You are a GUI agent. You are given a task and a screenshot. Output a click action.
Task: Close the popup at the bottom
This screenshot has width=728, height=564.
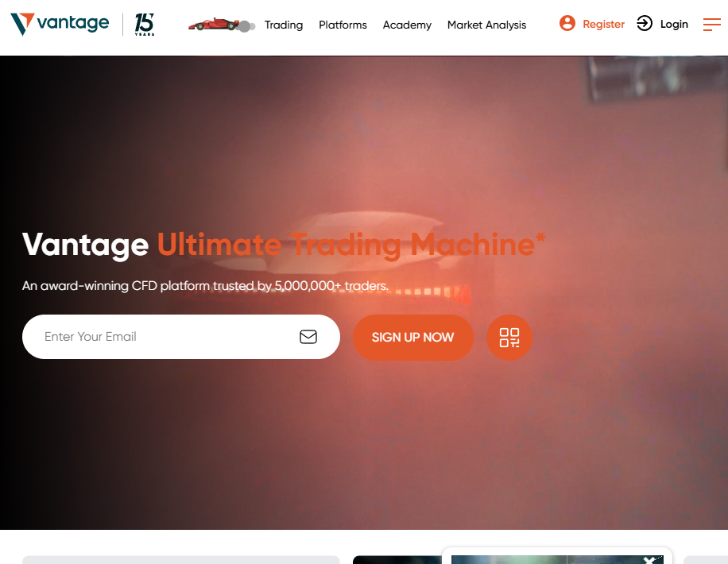(650, 560)
